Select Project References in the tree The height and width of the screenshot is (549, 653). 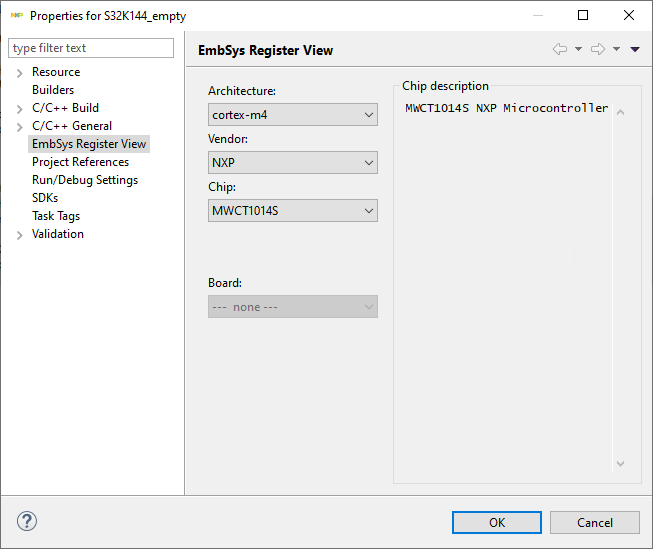point(80,162)
